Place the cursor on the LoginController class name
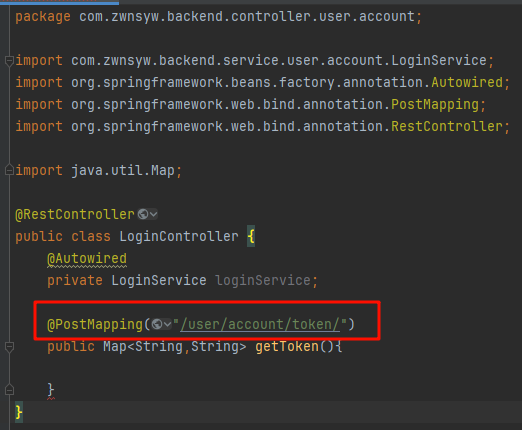522x430 pixels. tap(179, 236)
